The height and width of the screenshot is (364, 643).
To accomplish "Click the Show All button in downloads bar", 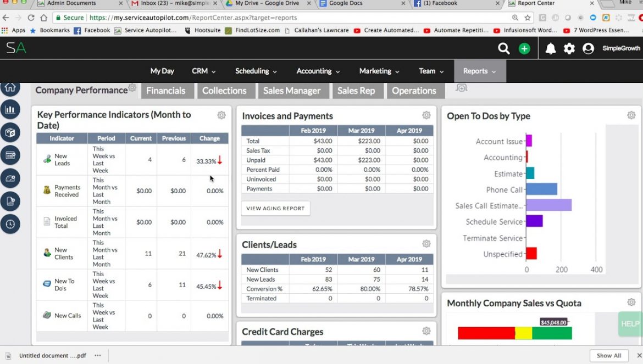I will pyautogui.click(x=608, y=355).
